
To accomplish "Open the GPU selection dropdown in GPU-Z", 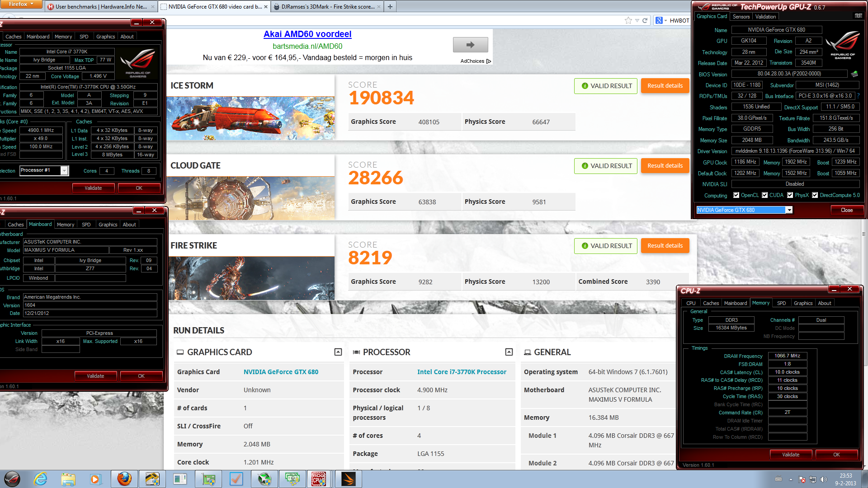I will 789,210.
